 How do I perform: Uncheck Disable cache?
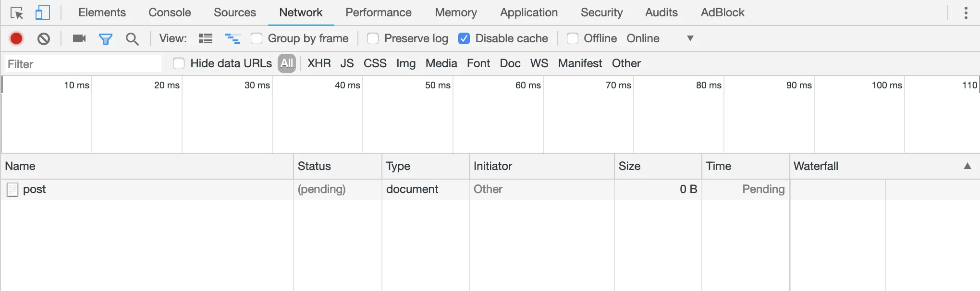(x=464, y=38)
